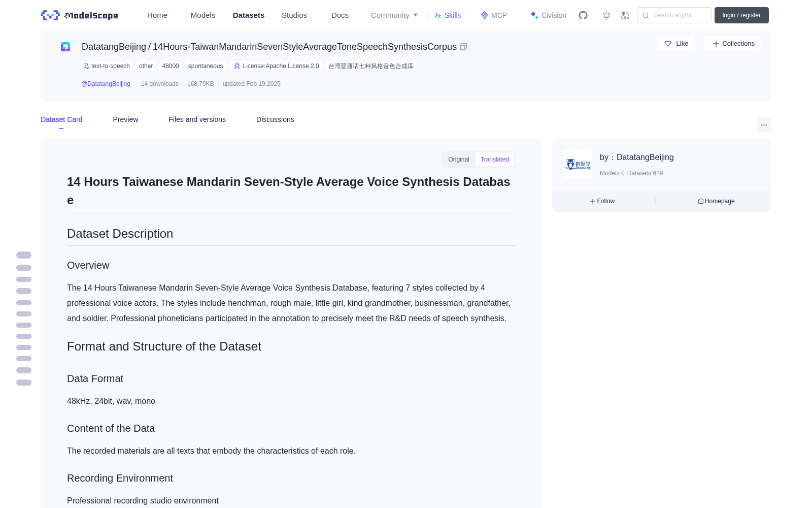Click 'Format and Structure of the Dataset' heading
Screen dimensions: 812x508
(164, 346)
